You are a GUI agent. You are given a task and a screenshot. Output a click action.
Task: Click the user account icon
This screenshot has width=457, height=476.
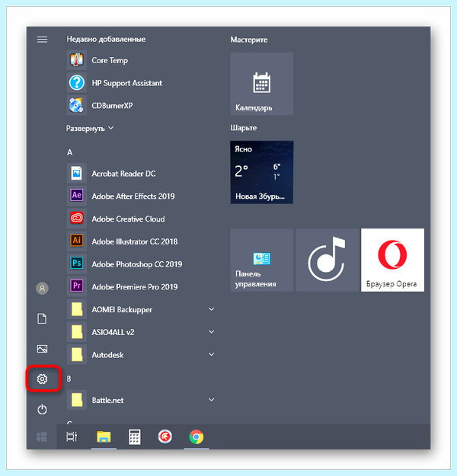(42, 289)
